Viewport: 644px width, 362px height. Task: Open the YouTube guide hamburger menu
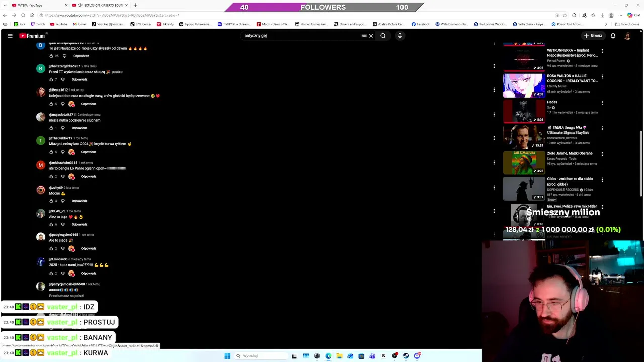10,36
